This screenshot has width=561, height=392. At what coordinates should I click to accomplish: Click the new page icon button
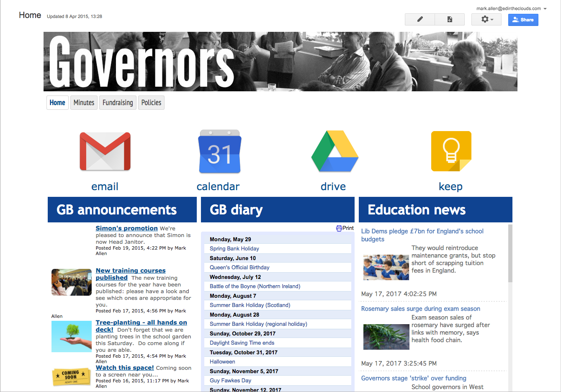450,19
